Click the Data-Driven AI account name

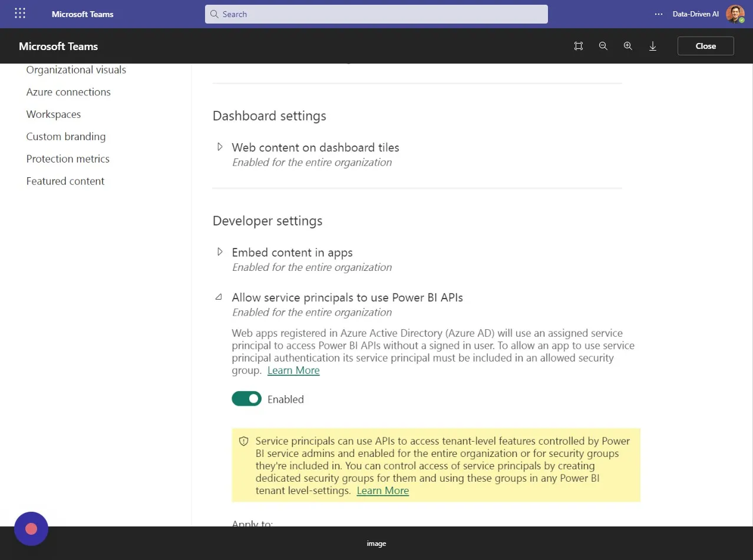click(696, 14)
